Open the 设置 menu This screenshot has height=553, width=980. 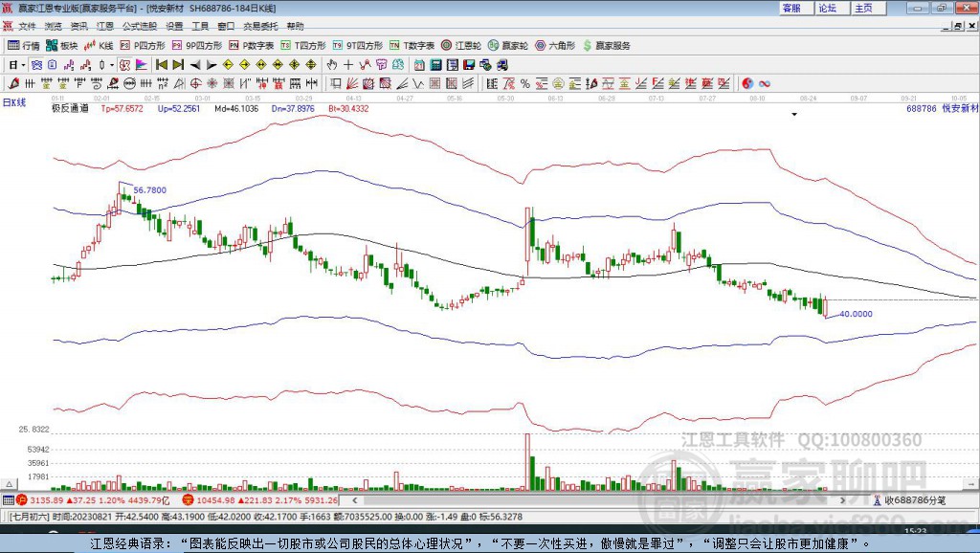click(174, 26)
